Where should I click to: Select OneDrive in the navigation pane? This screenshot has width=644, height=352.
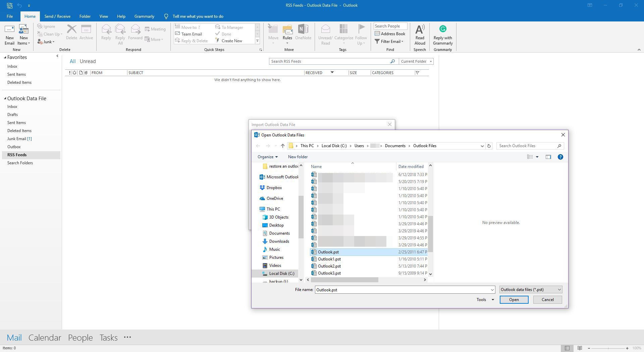(275, 198)
